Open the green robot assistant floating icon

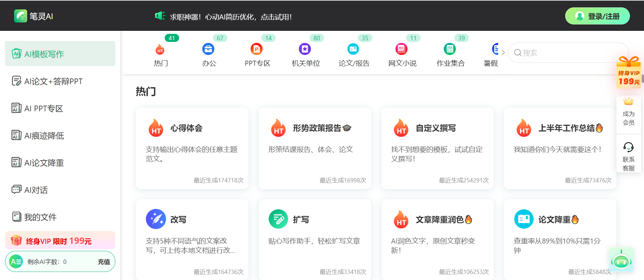(621, 260)
